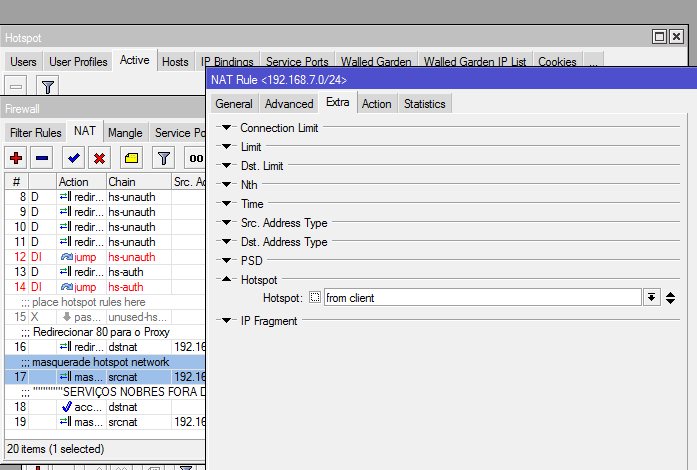Open the User Profiles tab in Hotspot

click(x=78, y=61)
